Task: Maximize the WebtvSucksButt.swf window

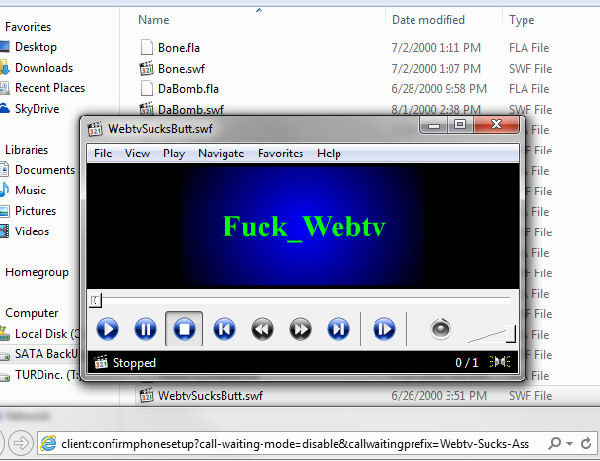Action: click(x=460, y=125)
